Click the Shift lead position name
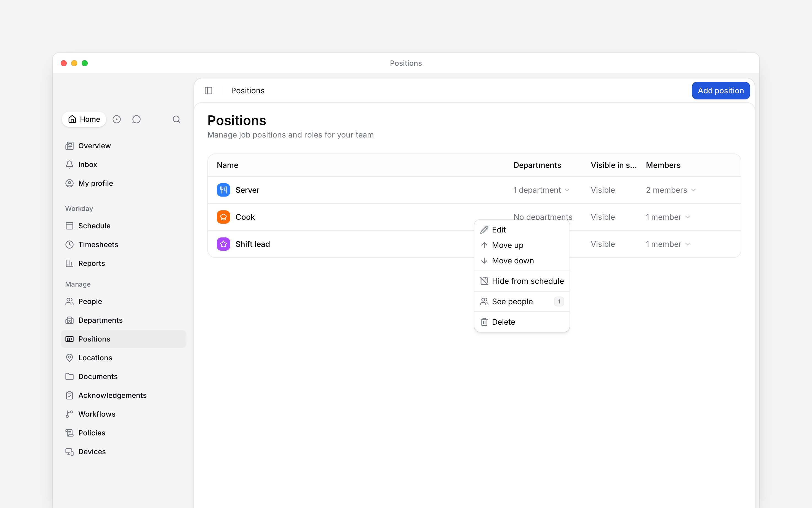The width and height of the screenshot is (812, 508). point(253,244)
